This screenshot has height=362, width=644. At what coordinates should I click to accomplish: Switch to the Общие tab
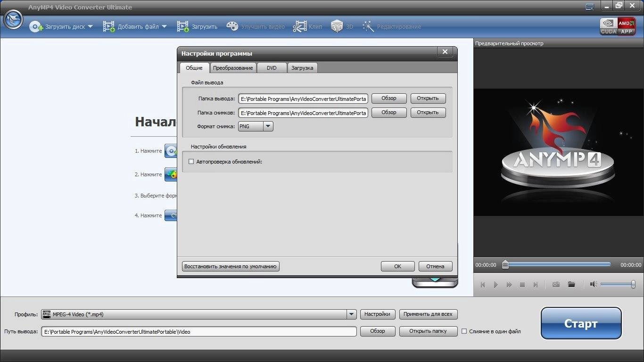tap(194, 68)
